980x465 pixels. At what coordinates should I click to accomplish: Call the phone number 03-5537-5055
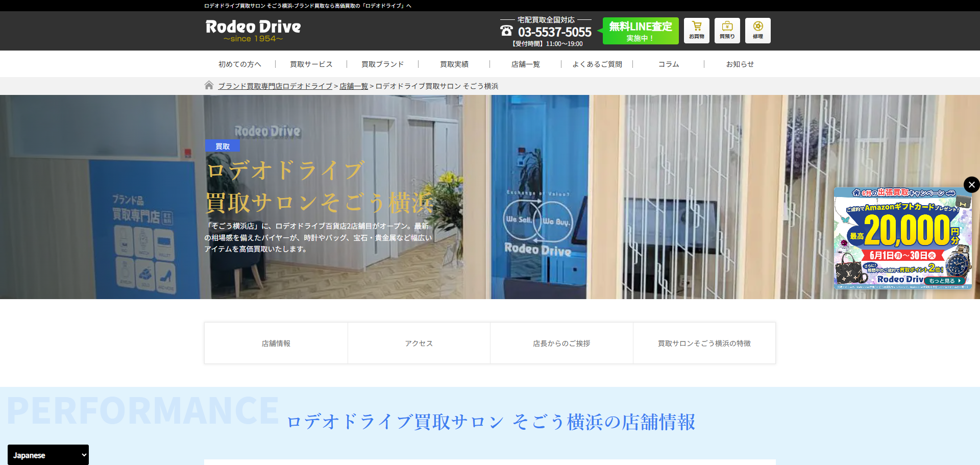555,32
